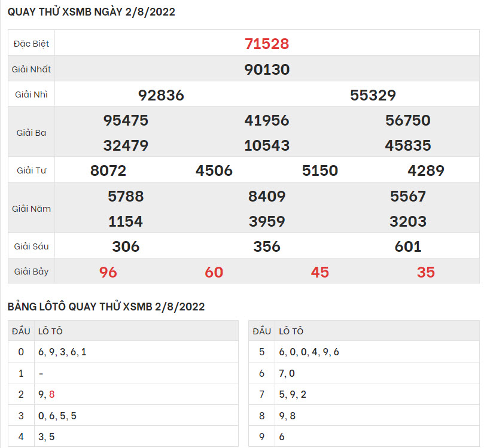This screenshot has width=487, height=448.
Task: Select the red Giải Bảy number 96
Action: (108, 272)
